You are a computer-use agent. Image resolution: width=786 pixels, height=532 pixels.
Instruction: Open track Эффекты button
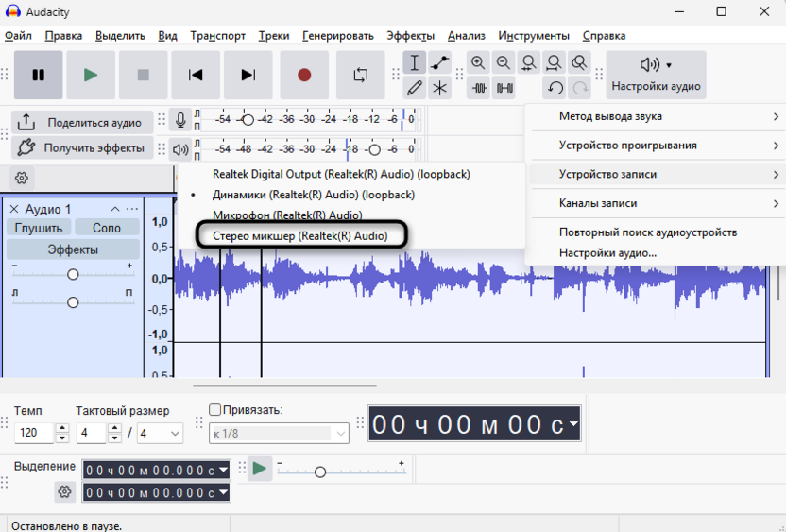(73, 249)
